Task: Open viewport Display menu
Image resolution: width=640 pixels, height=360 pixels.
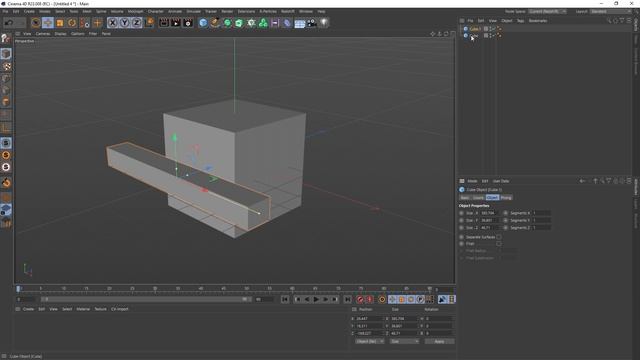Action: coord(60,34)
